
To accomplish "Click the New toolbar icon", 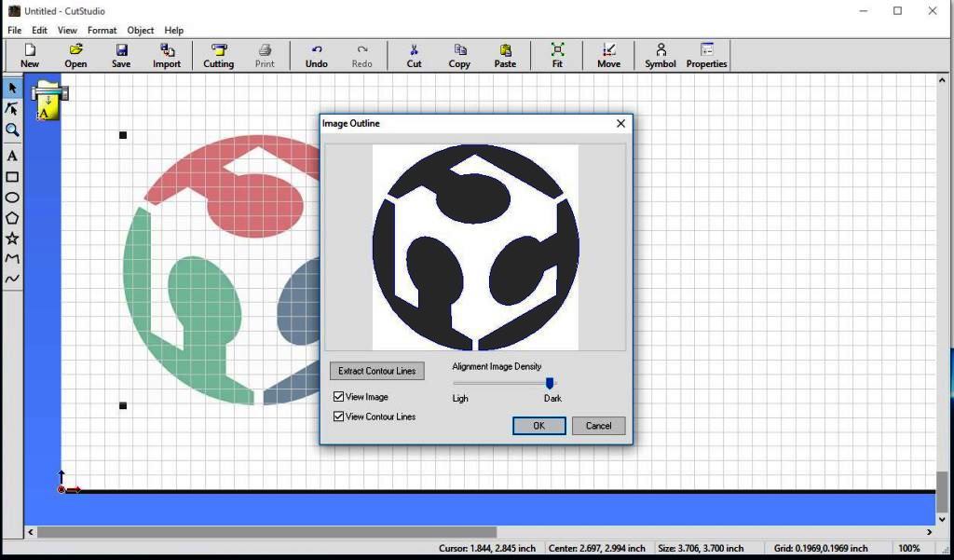I will tap(29, 56).
